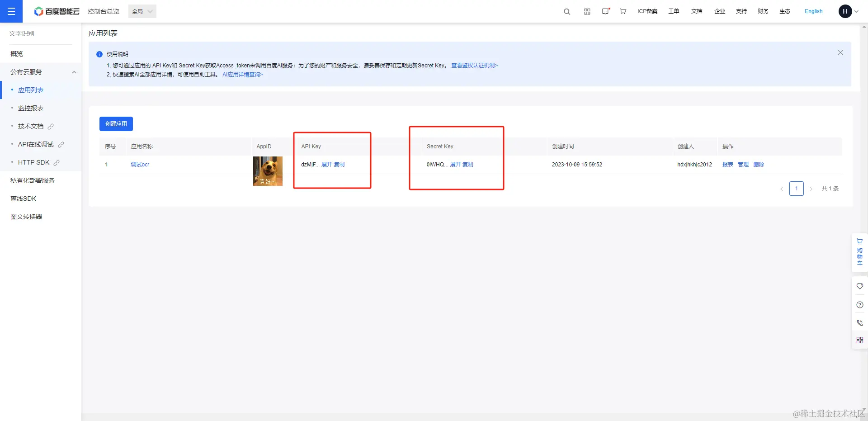Open ICP备案 menu item
This screenshot has height=421, width=868.
click(647, 11)
